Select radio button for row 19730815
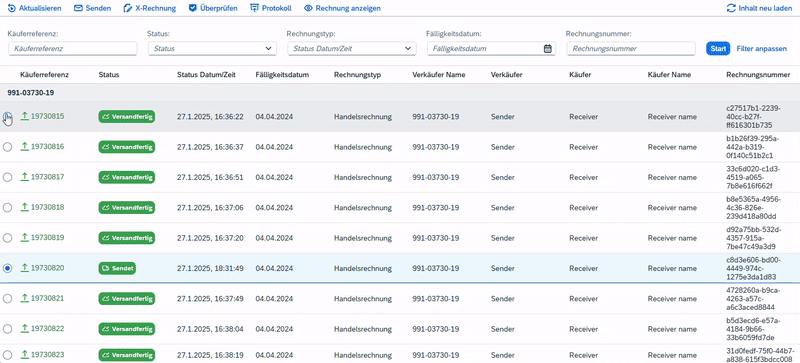 [7, 116]
